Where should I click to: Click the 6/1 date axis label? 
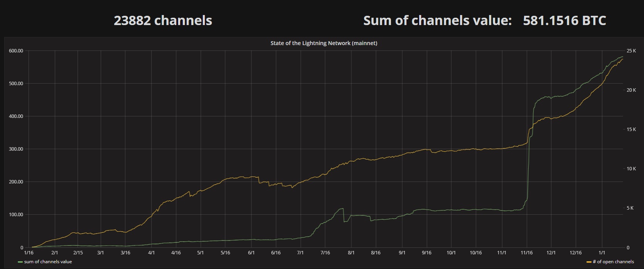tap(251, 253)
